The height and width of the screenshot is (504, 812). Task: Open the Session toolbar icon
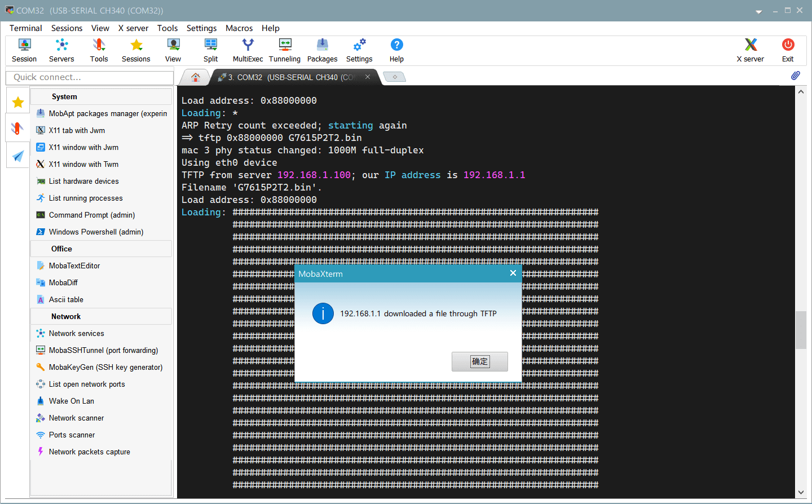tap(24, 50)
